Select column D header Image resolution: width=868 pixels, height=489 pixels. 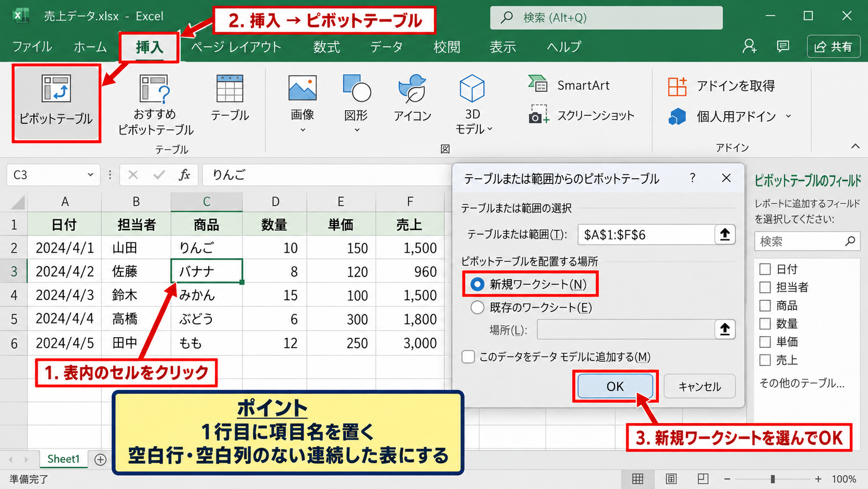click(275, 202)
